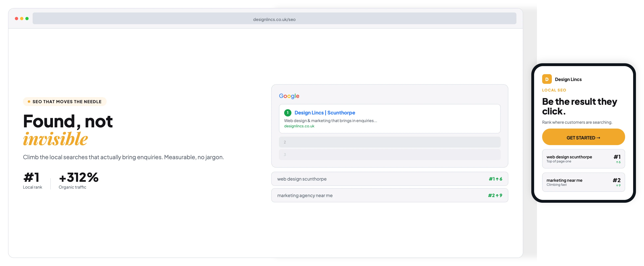Click the yellow window dot in browser chrome
This screenshot has height=266, width=644.
pyautogui.click(x=22, y=19)
